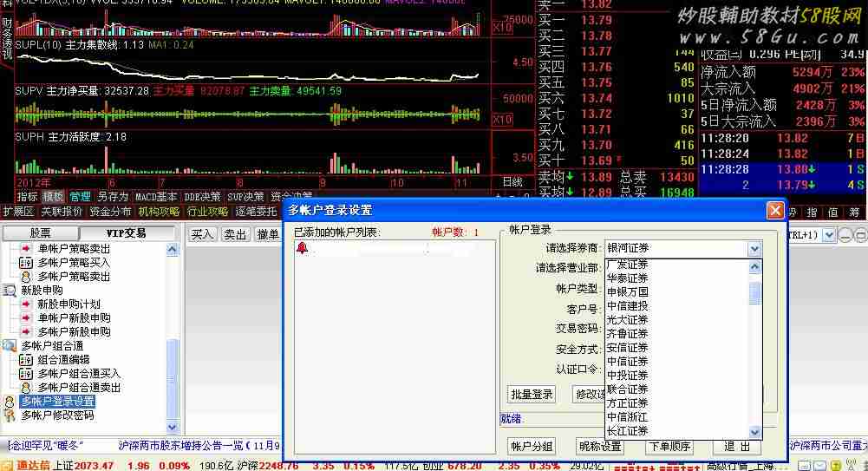
Task: Open the 资金分布 tab
Action: [x=110, y=212]
